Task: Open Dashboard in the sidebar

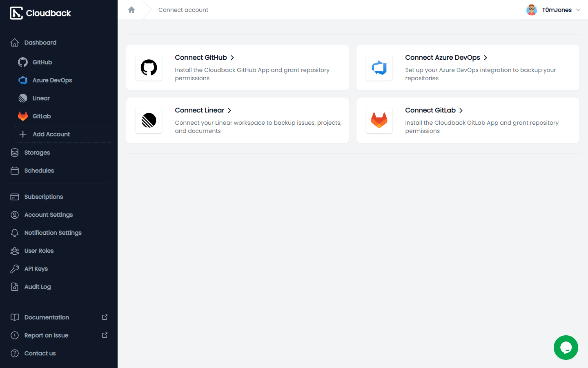Action: (59, 43)
